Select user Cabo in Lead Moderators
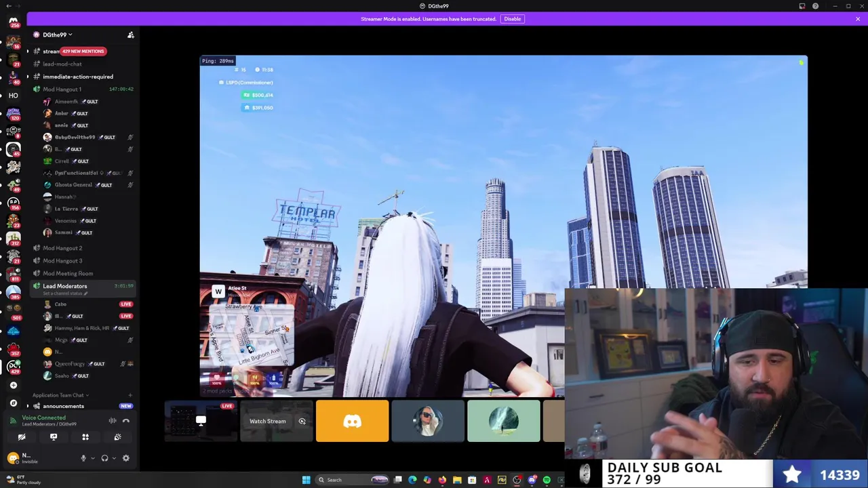The height and width of the screenshot is (488, 868). (60, 304)
